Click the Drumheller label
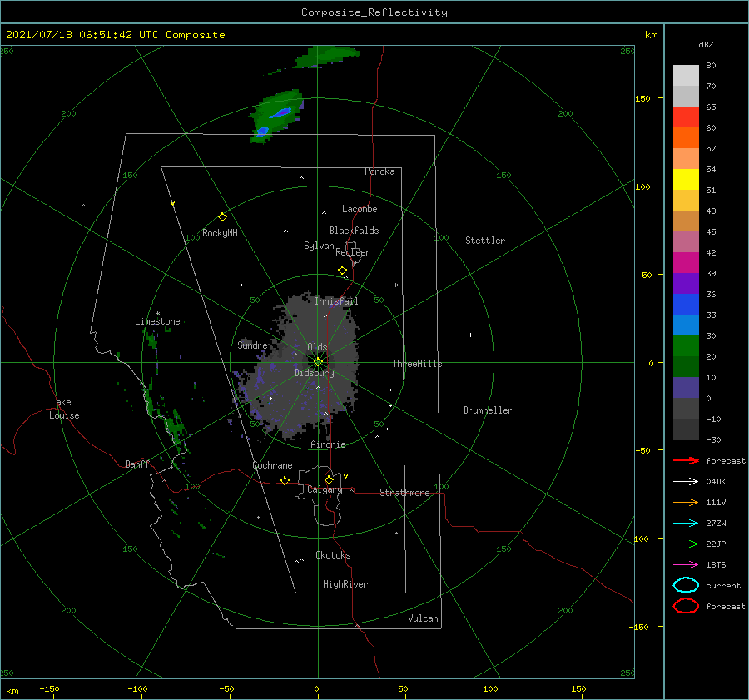The width and height of the screenshot is (749, 700). (488, 410)
